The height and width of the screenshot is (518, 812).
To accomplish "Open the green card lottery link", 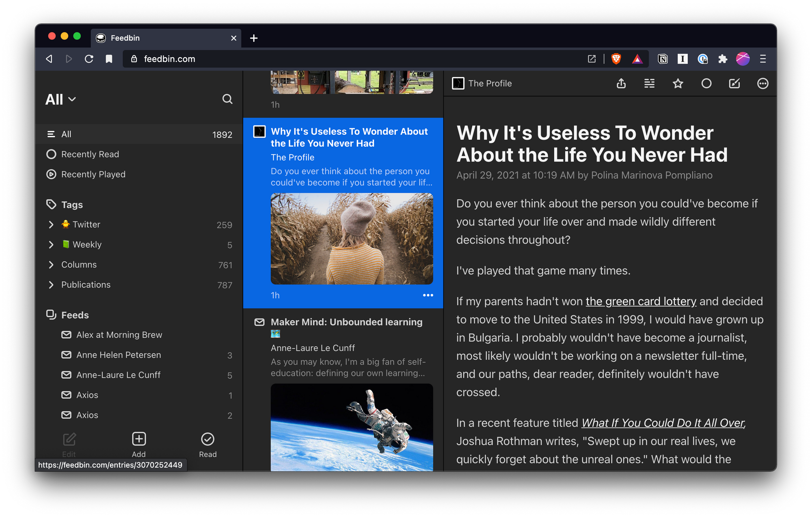I will [x=641, y=301].
